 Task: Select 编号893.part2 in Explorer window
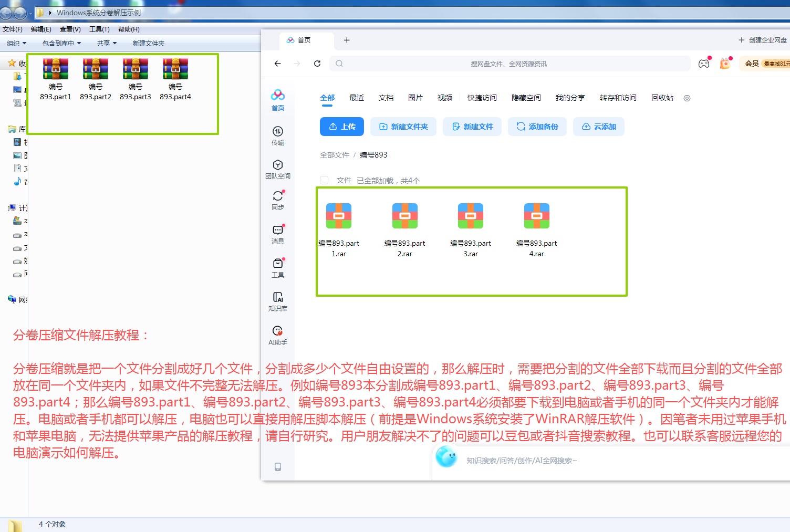[96, 79]
